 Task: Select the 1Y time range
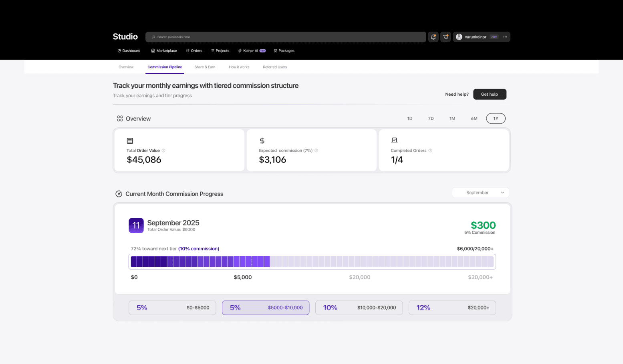[x=496, y=119]
